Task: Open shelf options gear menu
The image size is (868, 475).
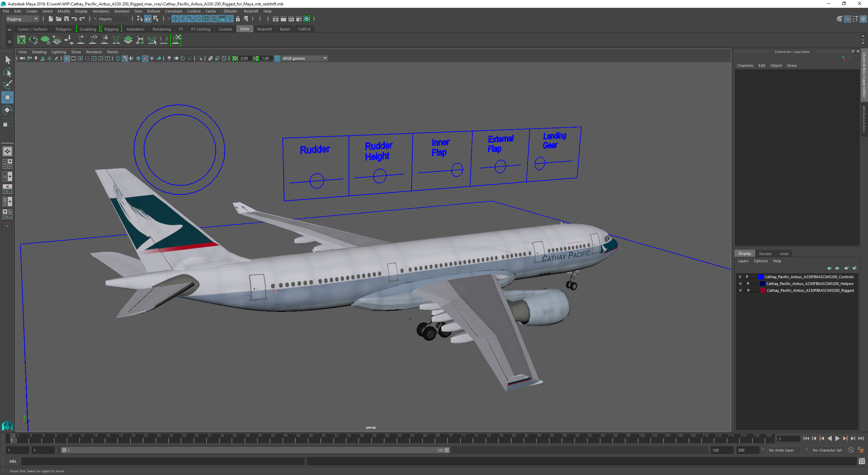Action: pyautogui.click(x=9, y=42)
